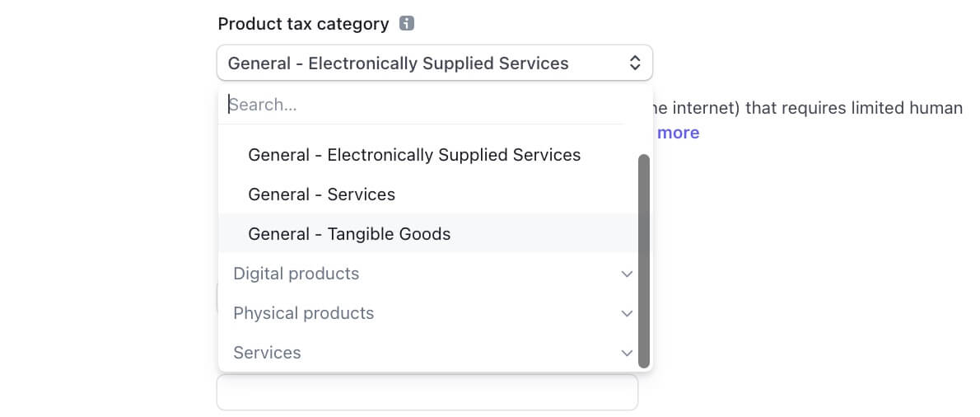The height and width of the screenshot is (417, 980).
Task: Click the dropdown list's vertical scrollbar thumb
Action: 644,261
